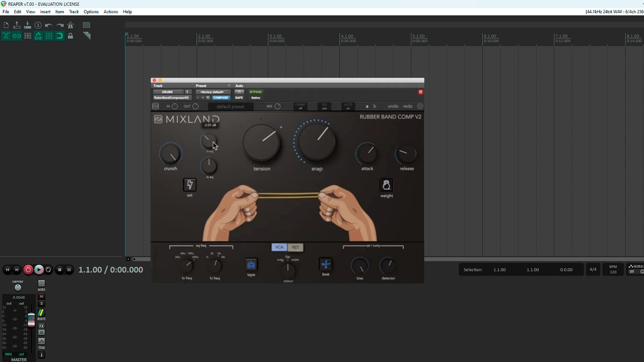The width and height of the screenshot is (644, 362).
Task: Toggle the OVSMP off option
Action: click(300, 107)
